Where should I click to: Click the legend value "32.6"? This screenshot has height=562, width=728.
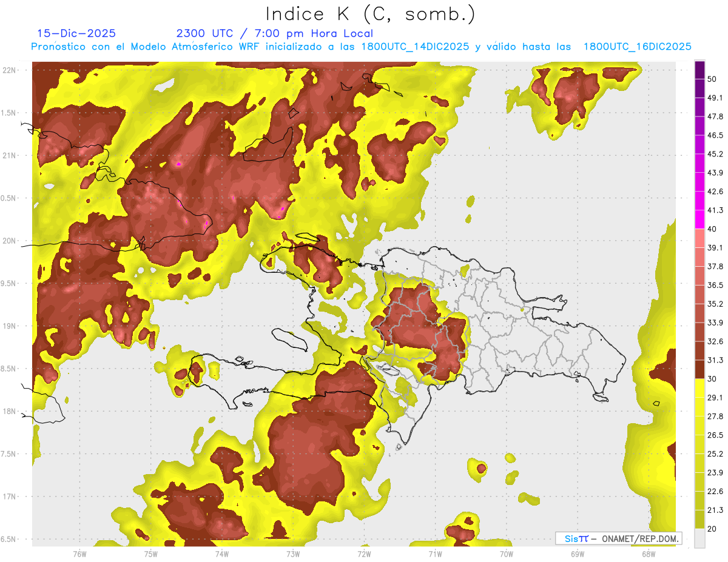(716, 341)
